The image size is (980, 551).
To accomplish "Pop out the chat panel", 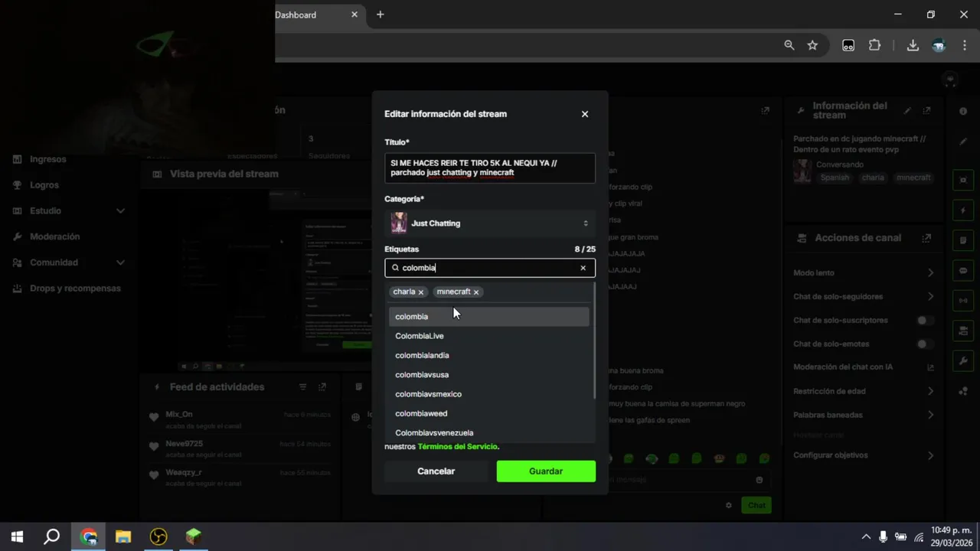I will (x=765, y=111).
